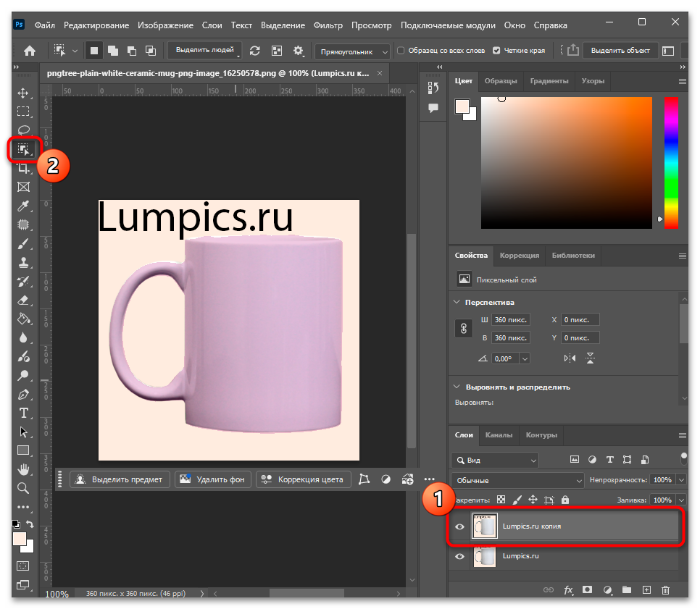
Task: Select the Pen tool
Action: [x=23, y=395]
